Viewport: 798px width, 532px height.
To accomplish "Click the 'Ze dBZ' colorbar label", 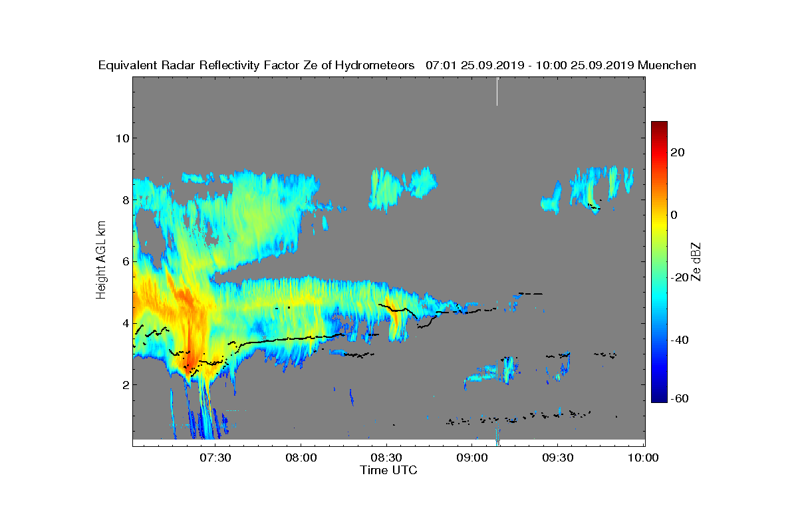I will (697, 262).
